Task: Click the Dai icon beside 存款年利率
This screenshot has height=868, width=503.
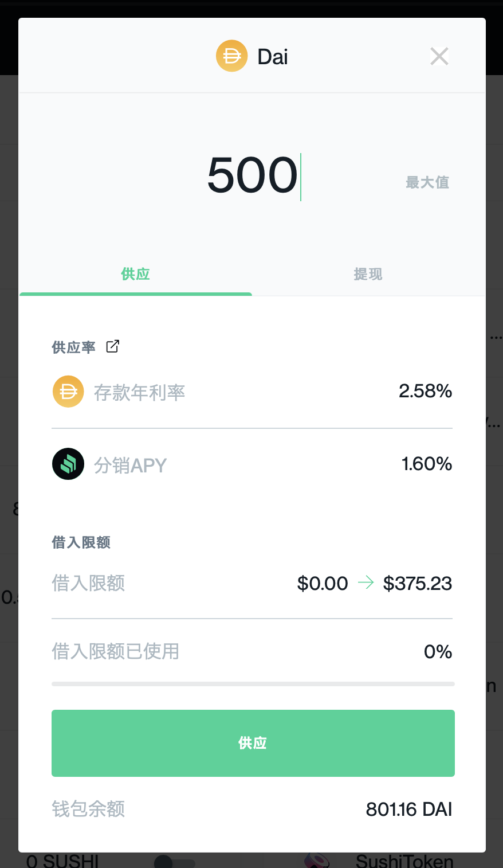Action: click(68, 392)
